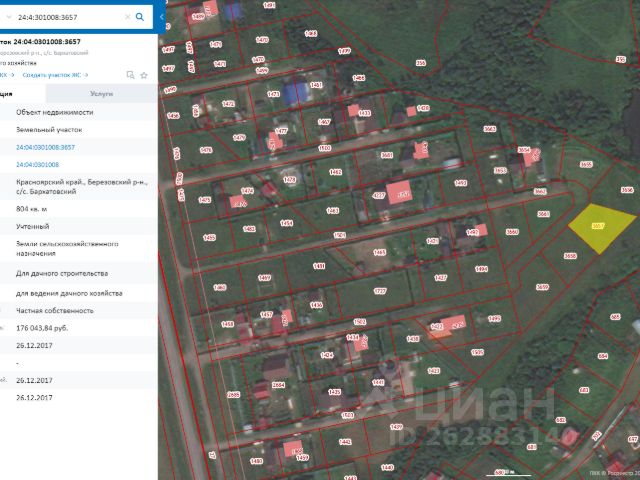Select road parcel labeled 1502
The image size is (640, 480).
point(360,322)
